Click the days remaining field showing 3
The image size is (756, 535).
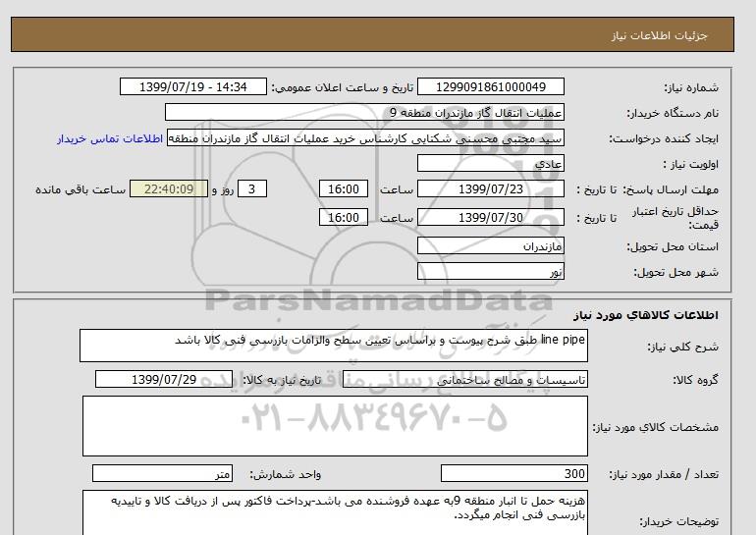252,188
